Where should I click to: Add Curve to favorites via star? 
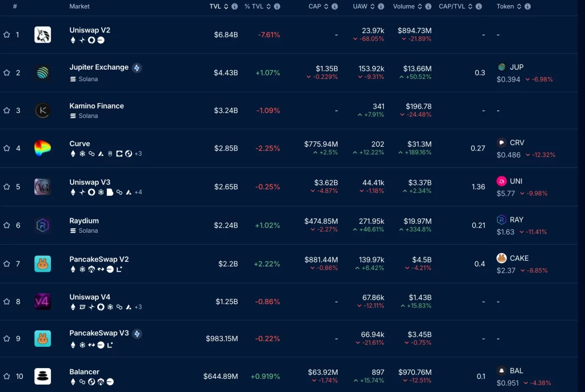coord(7,148)
